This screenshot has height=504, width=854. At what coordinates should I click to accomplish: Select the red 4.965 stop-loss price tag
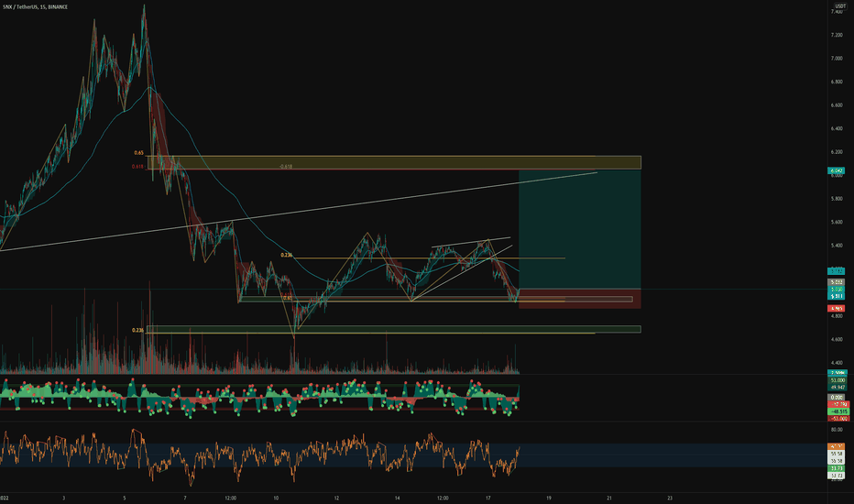click(836, 309)
